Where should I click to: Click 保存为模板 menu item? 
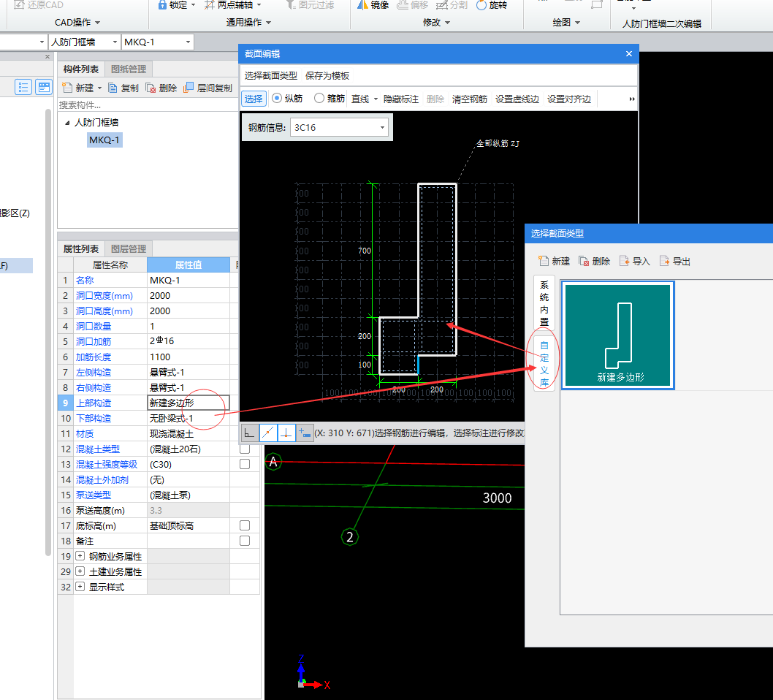click(x=327, y=75)
